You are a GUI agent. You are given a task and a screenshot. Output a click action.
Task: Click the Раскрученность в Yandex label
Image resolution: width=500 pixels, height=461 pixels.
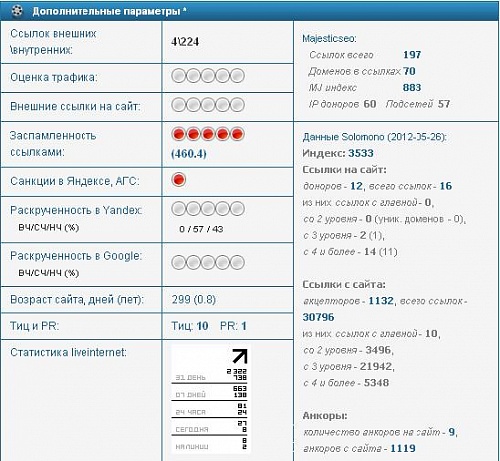pos(76,210)
